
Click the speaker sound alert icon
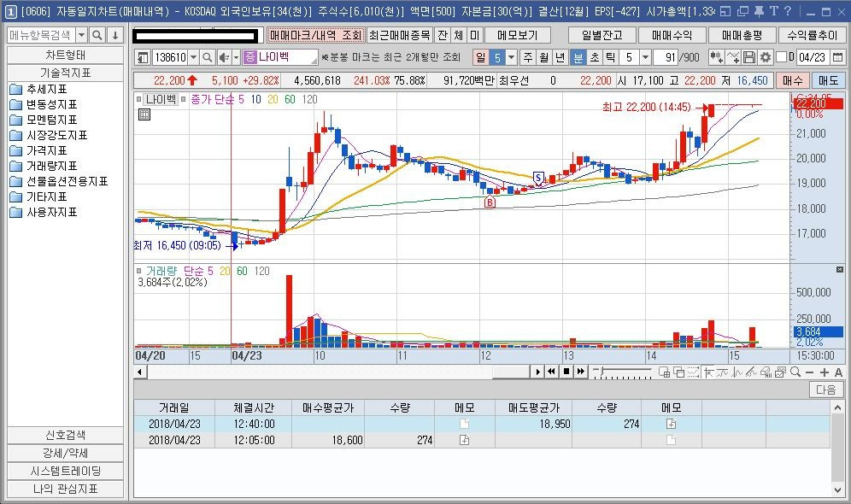[x=224, y=57]
